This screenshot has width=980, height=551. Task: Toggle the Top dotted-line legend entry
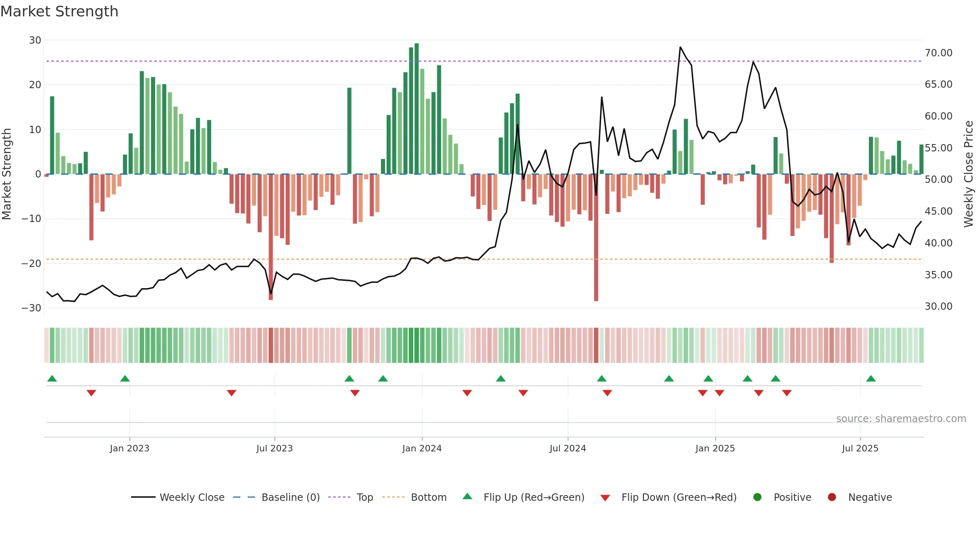tap(350, 497)
